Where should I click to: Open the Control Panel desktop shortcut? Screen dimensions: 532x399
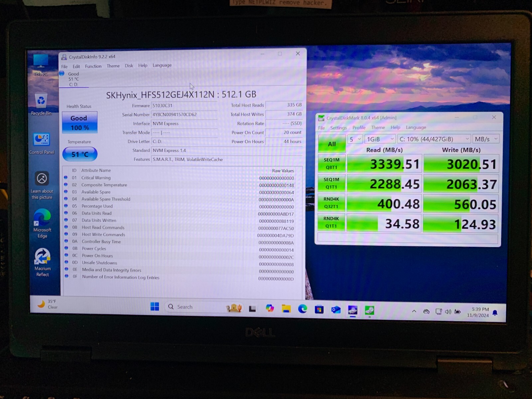coord(42,144)
